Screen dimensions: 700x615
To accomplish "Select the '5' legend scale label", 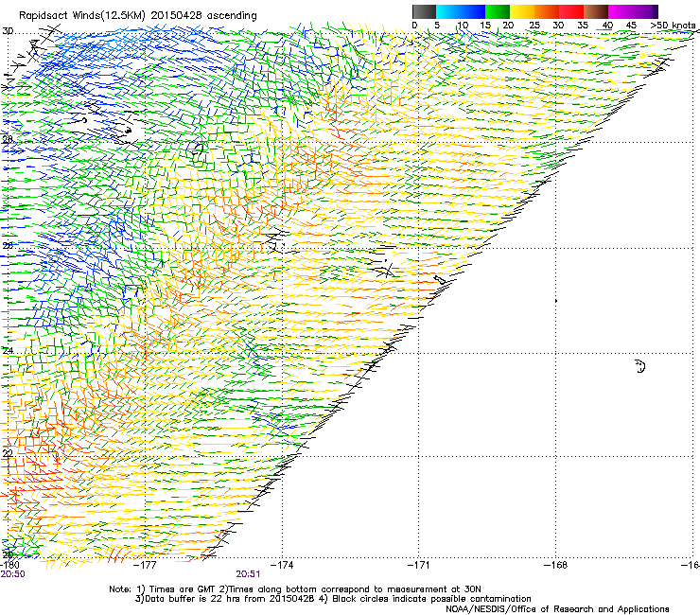I will [x=437, y=26].
